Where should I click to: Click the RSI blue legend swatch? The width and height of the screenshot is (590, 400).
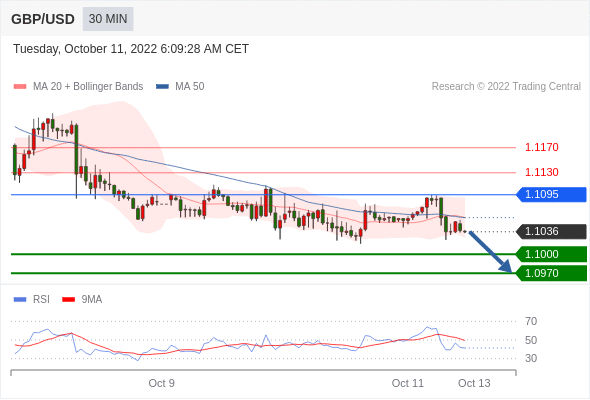click(x=20, y=300)
